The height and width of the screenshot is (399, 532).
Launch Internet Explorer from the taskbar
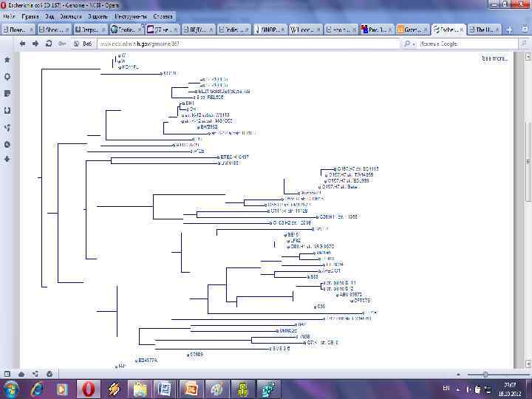(x=37, y=389)
